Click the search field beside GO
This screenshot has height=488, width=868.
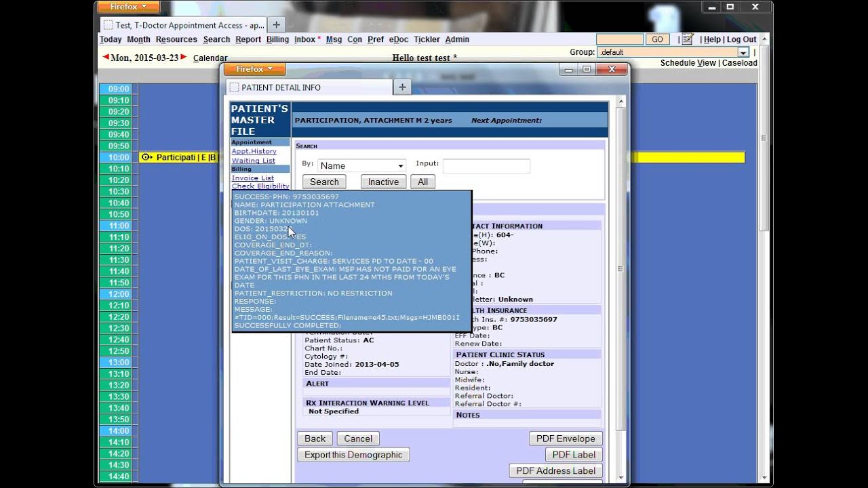[620, 39]
